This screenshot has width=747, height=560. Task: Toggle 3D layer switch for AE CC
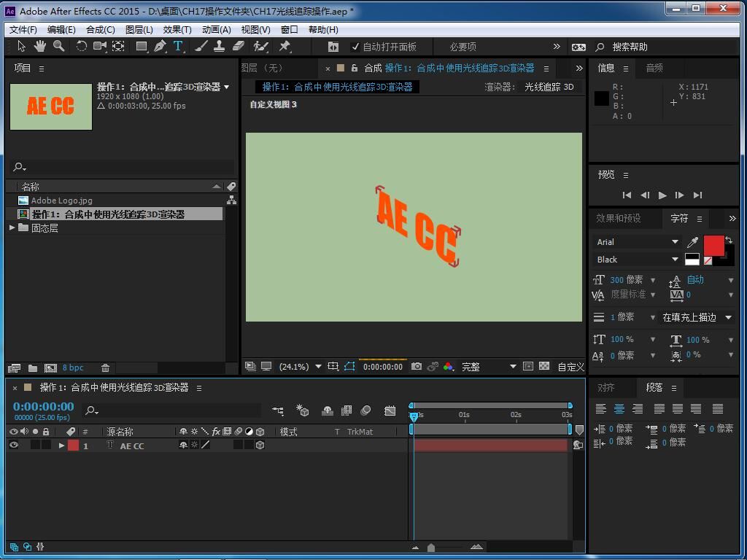(260, 446)
